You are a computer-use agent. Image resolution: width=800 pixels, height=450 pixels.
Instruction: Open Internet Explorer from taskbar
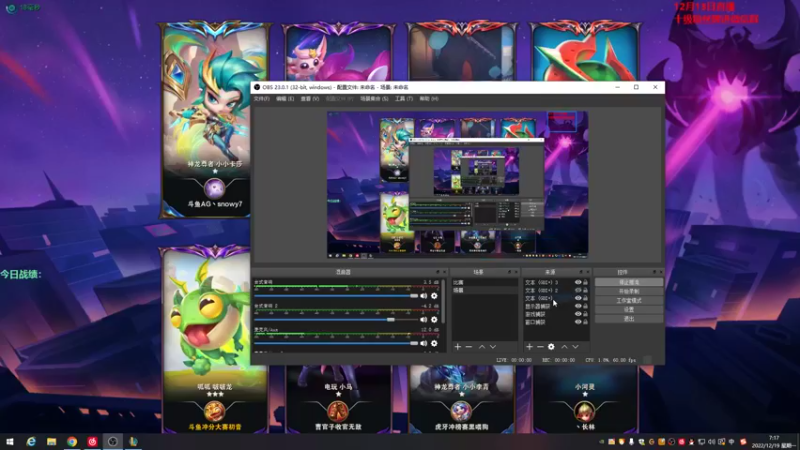[31, 441]
